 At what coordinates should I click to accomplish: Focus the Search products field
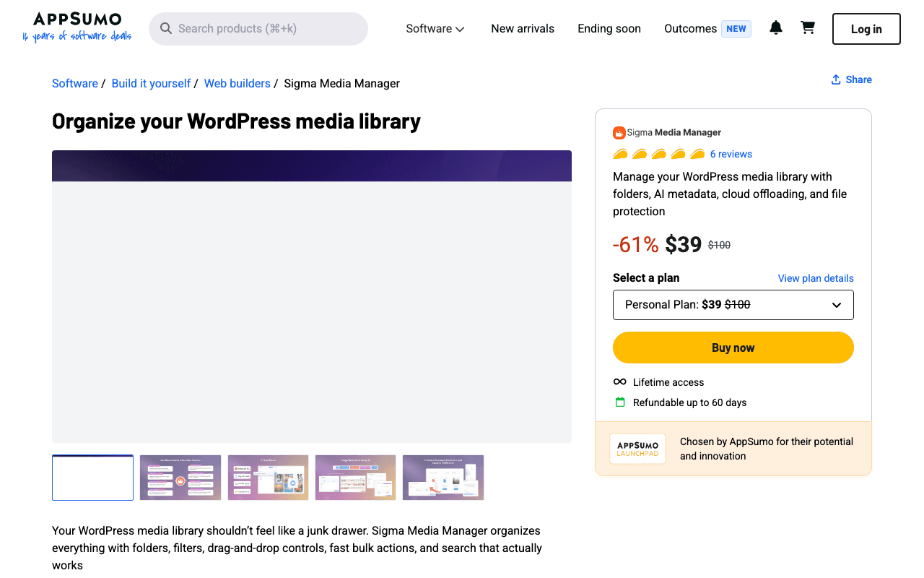click(x=258, y=29)
